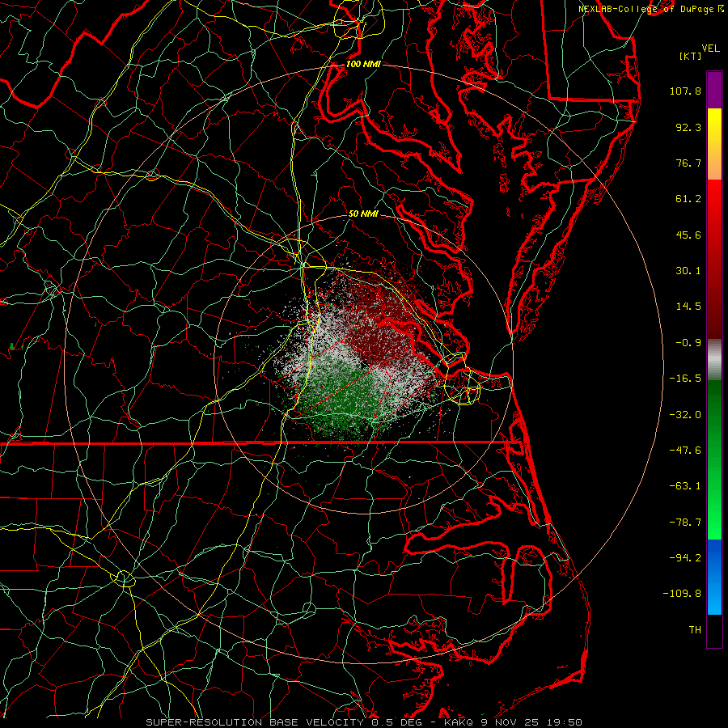The image size is (728, 728).
Task: Click the -94.2 legend value
Action: (685, 558)
